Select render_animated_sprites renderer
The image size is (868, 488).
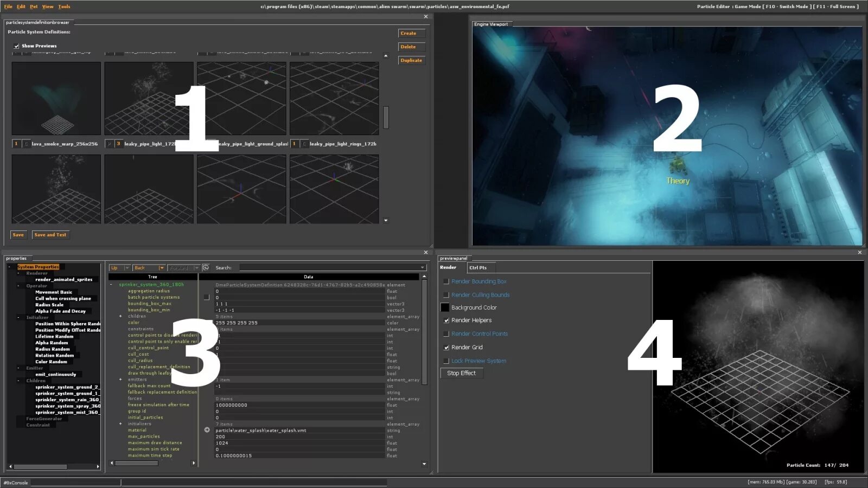point(64,279)
